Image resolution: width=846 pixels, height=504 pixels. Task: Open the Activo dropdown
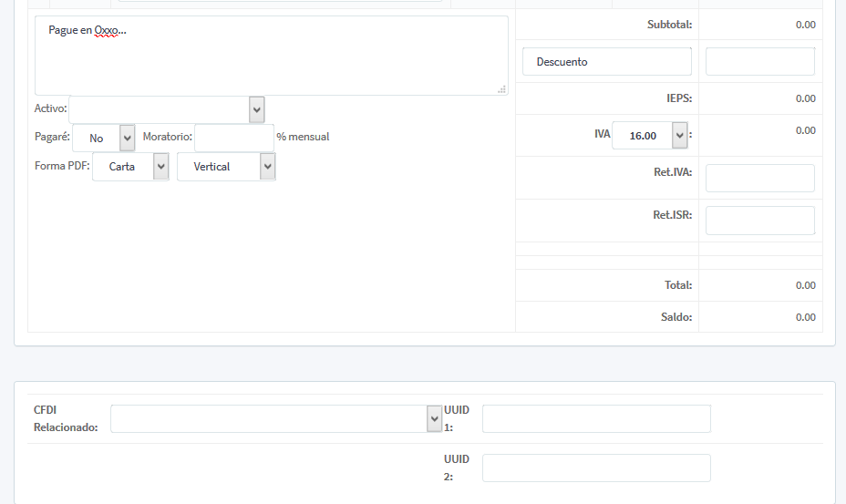point(167,109)
